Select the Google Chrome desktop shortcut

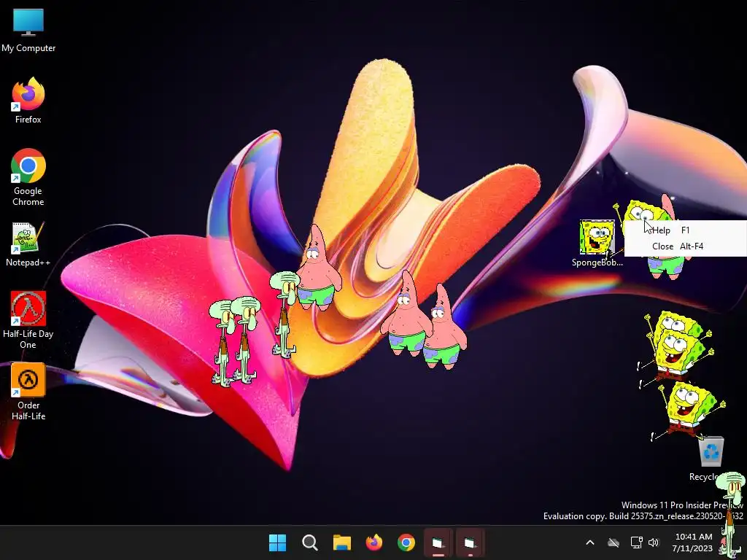28,177
